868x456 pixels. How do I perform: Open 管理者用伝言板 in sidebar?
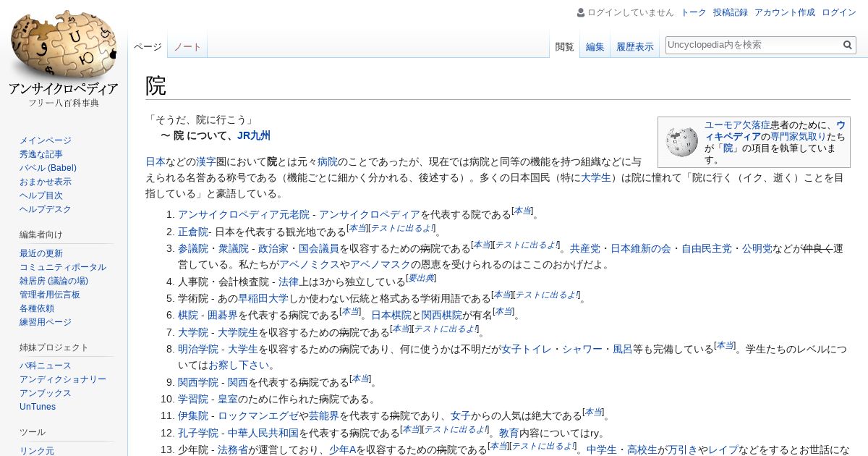point(50,295)
